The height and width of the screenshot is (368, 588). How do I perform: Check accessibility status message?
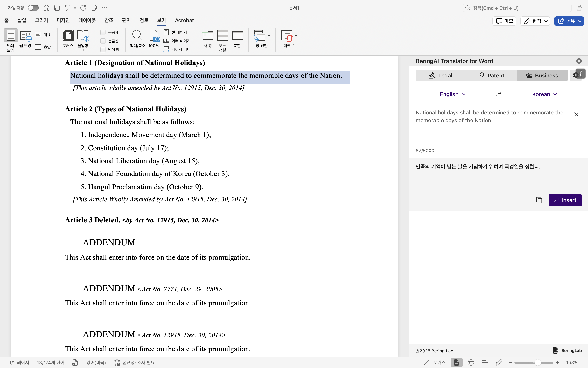coord(135,363)
